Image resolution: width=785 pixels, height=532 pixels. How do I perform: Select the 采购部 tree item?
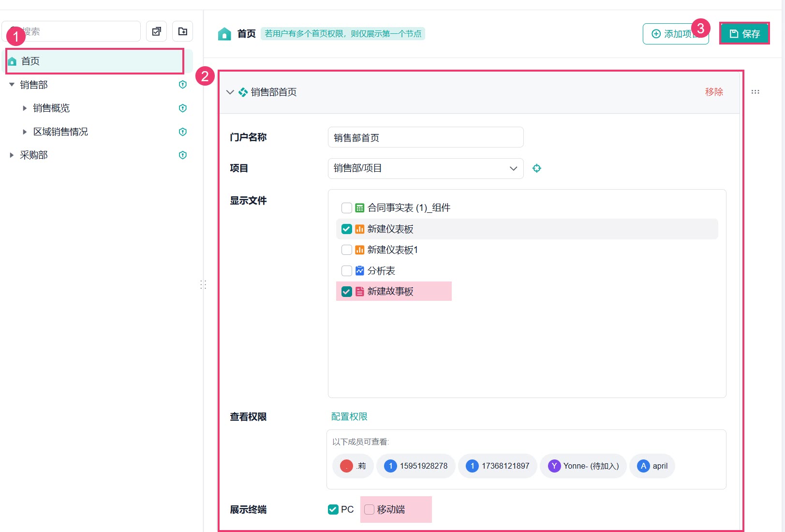[34, 155]
